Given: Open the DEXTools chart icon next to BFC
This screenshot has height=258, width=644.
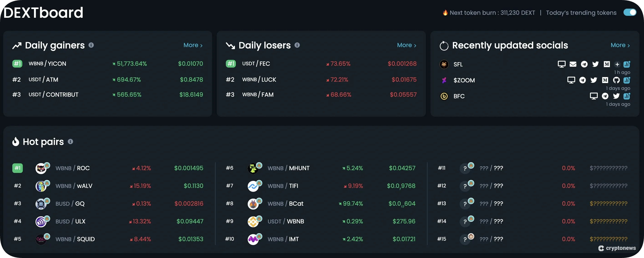Looking at the screenshot, I should click(x=627, y=96).
